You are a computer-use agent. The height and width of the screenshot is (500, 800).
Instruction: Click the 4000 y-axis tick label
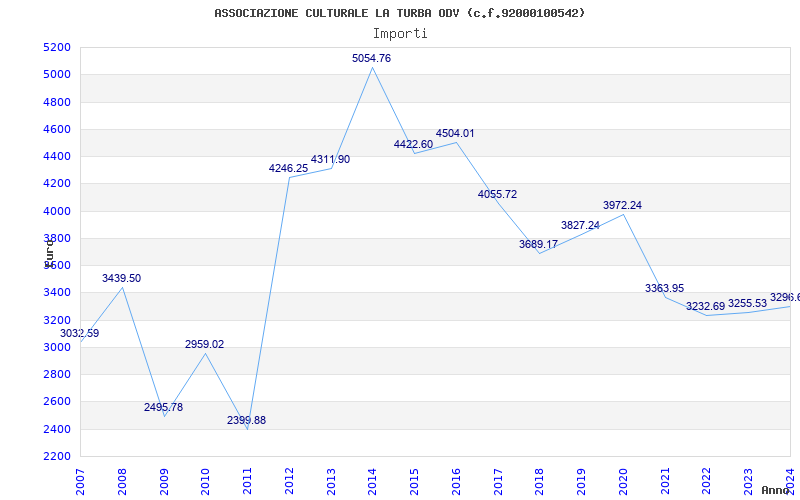pyautogui.click(x=57, y=211)
